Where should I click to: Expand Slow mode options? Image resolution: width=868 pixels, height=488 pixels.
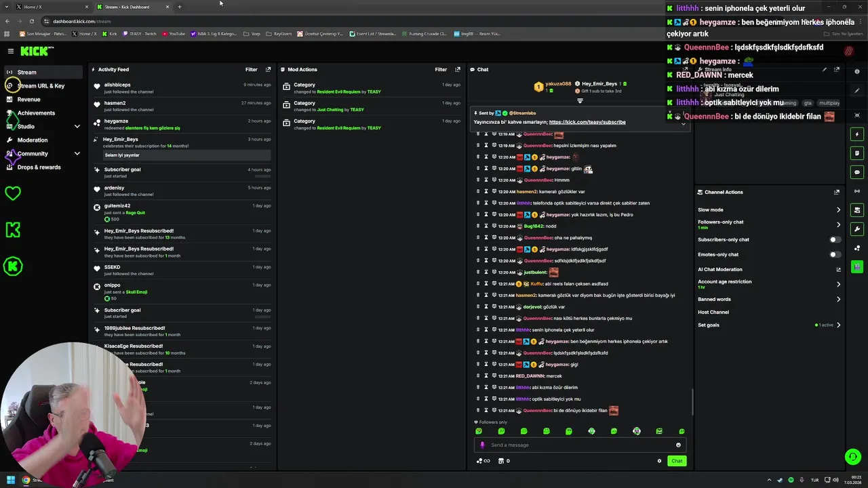click(838, 210)
